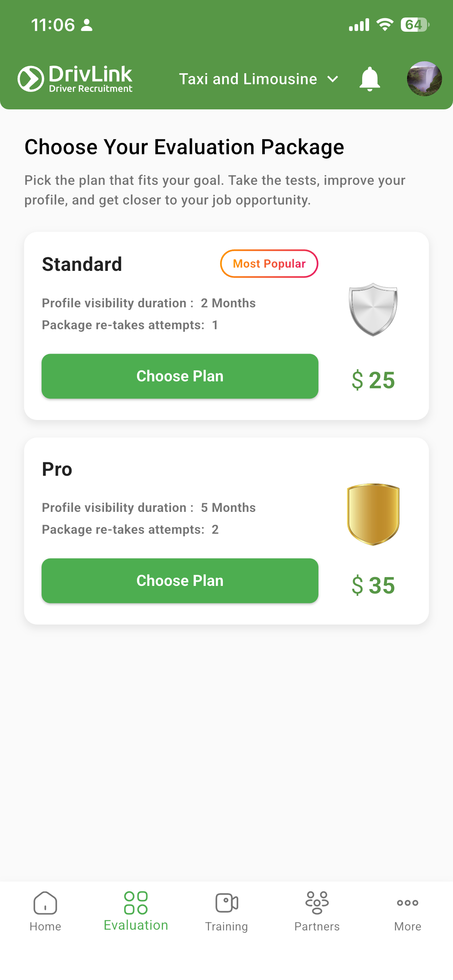Tap the DrivLink logo
The width and height of the screenshot is (453, 980).
point(75,79)
